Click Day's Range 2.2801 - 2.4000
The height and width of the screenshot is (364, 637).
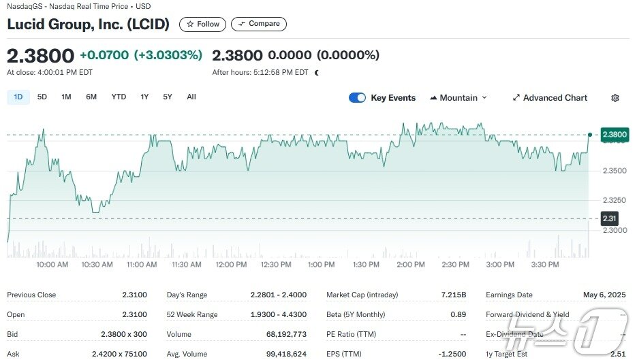[278, 295]
